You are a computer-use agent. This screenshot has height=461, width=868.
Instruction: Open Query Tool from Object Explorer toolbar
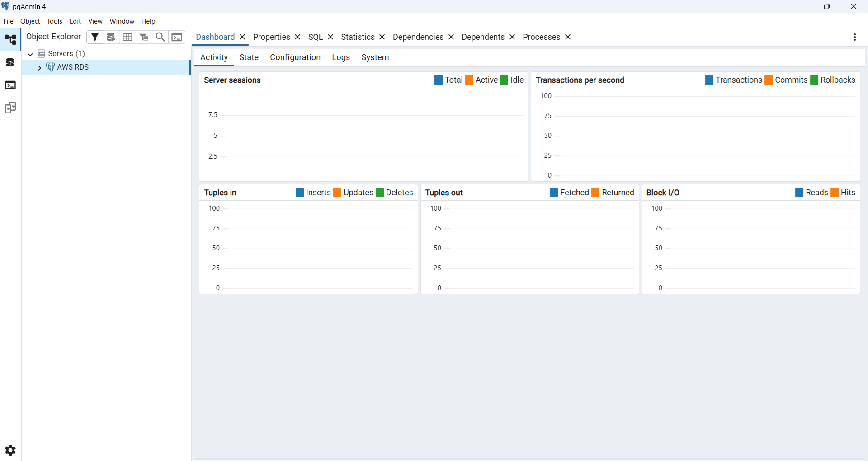(111, 37)
